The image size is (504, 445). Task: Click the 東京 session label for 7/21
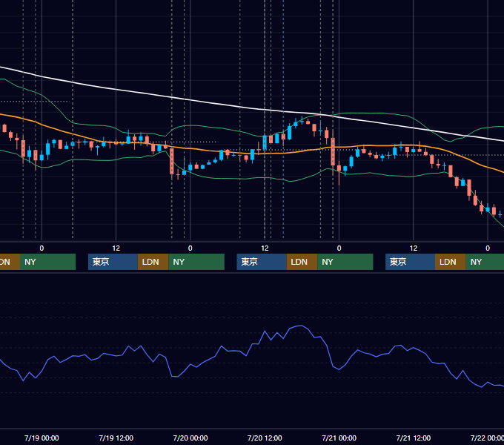410,262
